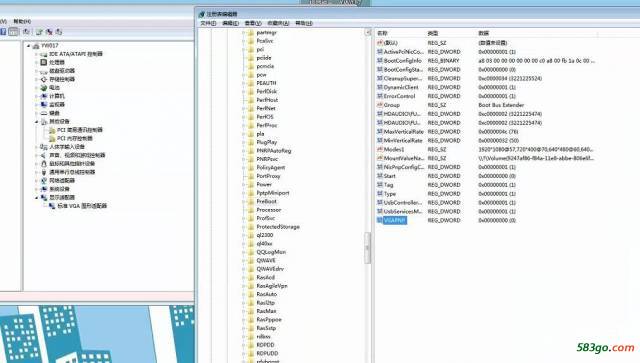This screenshot has width=640, height=363.
Task: Click the Group string value icon
Action: coord(380,105)
